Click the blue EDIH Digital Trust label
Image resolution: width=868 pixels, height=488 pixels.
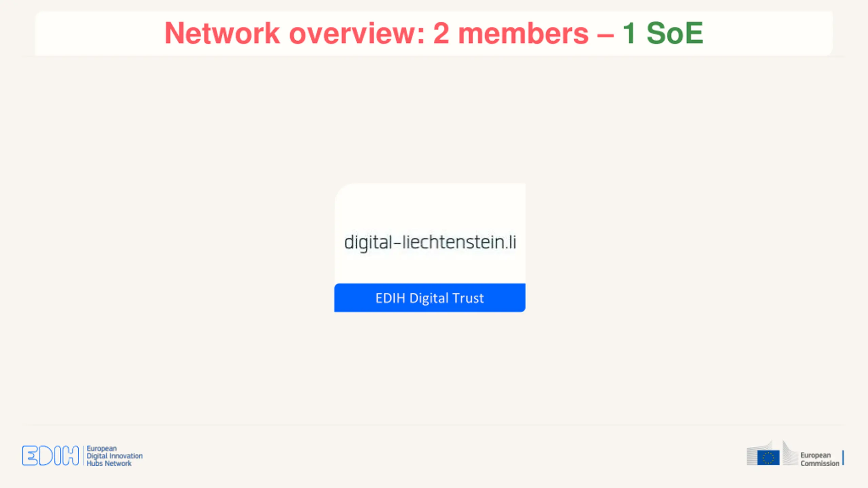[x=430, y=298]
